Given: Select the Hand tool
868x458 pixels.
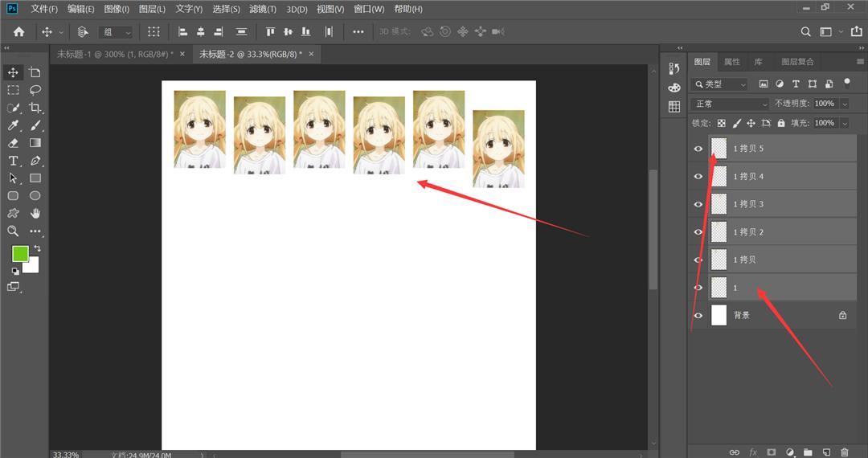Looking at the screenshot, I should (35, 214).
